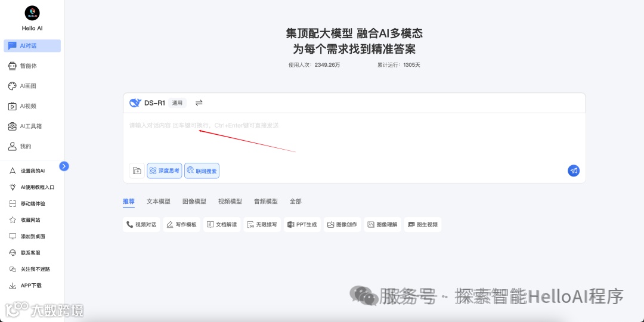Switch to the 音频模型 tab
The height and width of the screenshot is (322, 644).
click(266, 202)
